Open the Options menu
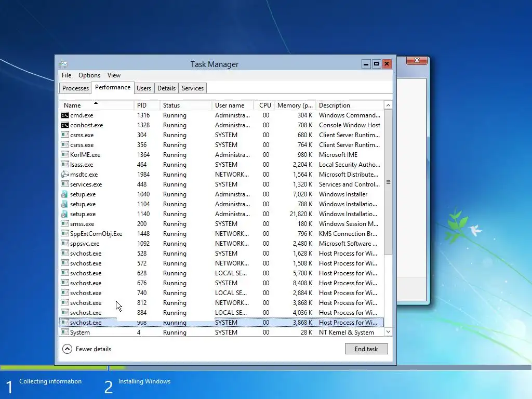Screen dimensions: 532x399 click(x=89, y=75)
